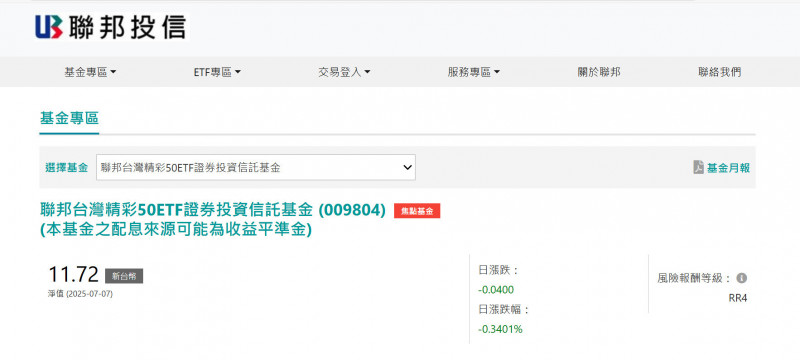The image size is (800, 360).
Task: Open the 基金專區 dropdown menu
Action: 90,72
